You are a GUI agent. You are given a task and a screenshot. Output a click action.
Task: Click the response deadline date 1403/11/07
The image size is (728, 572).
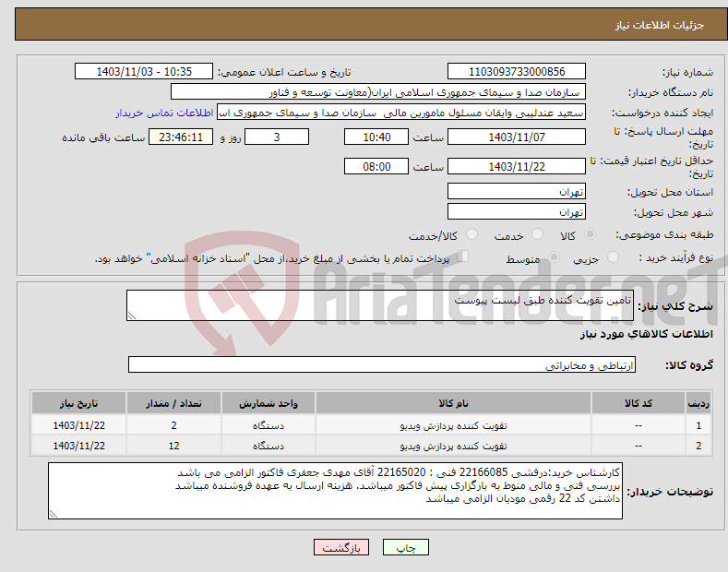tap(517, 137)
